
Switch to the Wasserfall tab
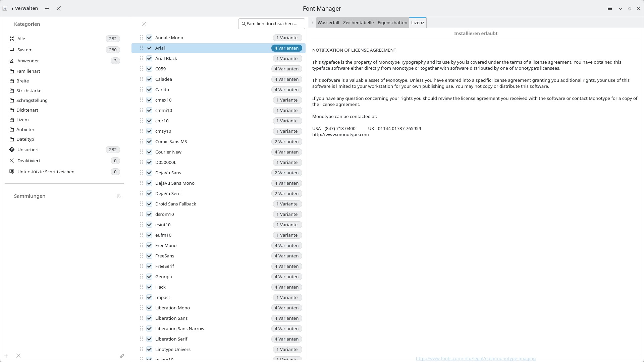[328, 22]
